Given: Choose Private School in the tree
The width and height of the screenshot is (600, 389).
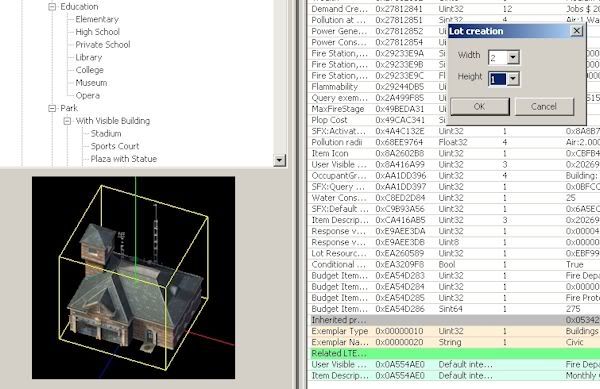Looking at the screenshot, I should [x=103, y=45].
